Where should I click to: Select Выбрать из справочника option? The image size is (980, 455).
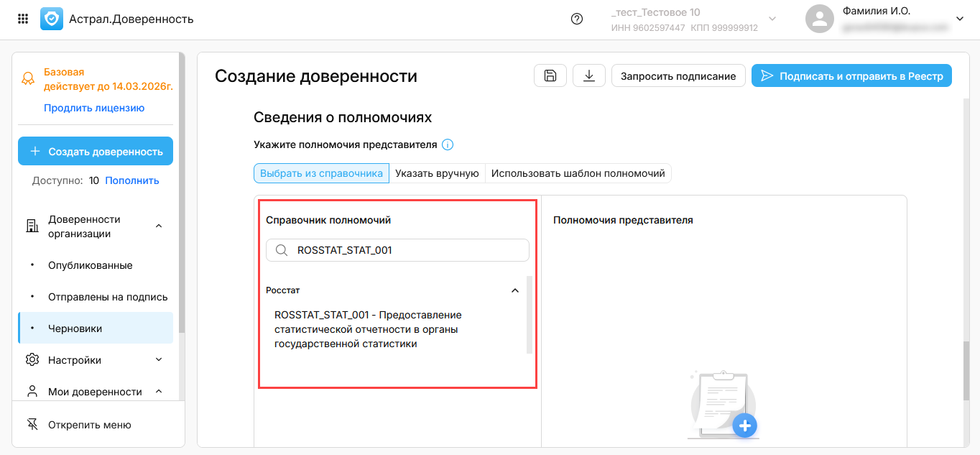[x=321, y=173]
